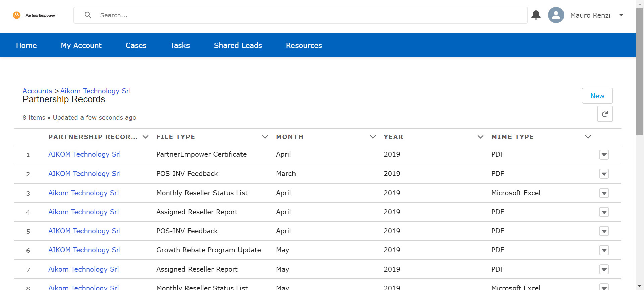Show actions for Growth Rebate Program Update row
644x290 pixels.
[604, 250]
